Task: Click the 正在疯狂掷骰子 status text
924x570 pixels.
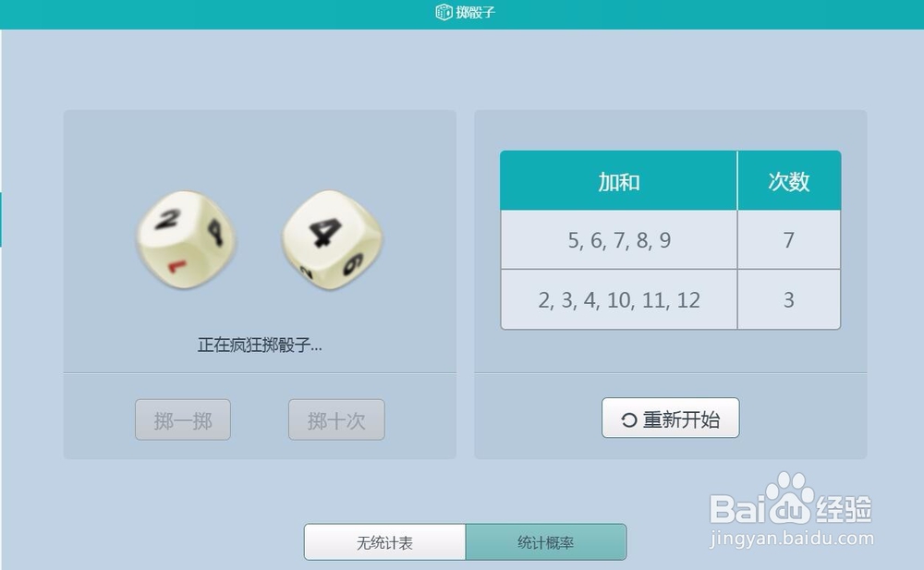Action: [260, 345]
